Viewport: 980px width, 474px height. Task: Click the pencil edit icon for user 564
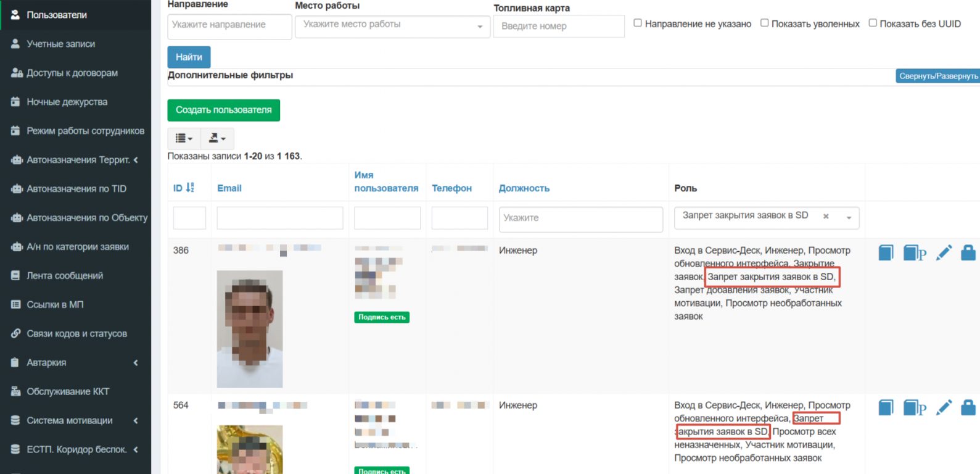(944, 407)
